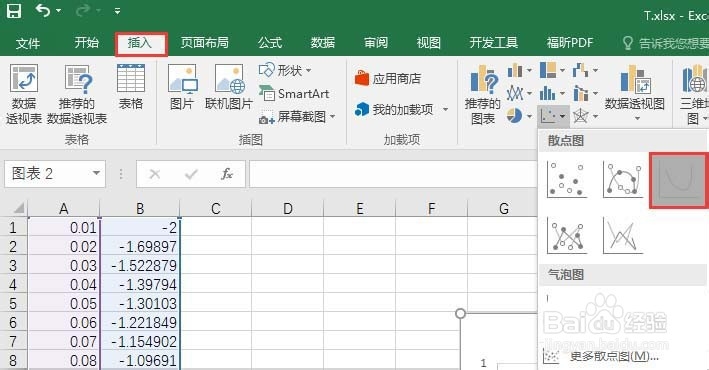Select column A header

click(x=64, y=209)
